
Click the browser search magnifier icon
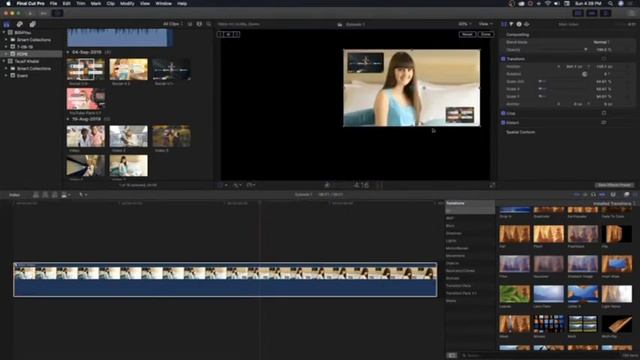(209, 24)
